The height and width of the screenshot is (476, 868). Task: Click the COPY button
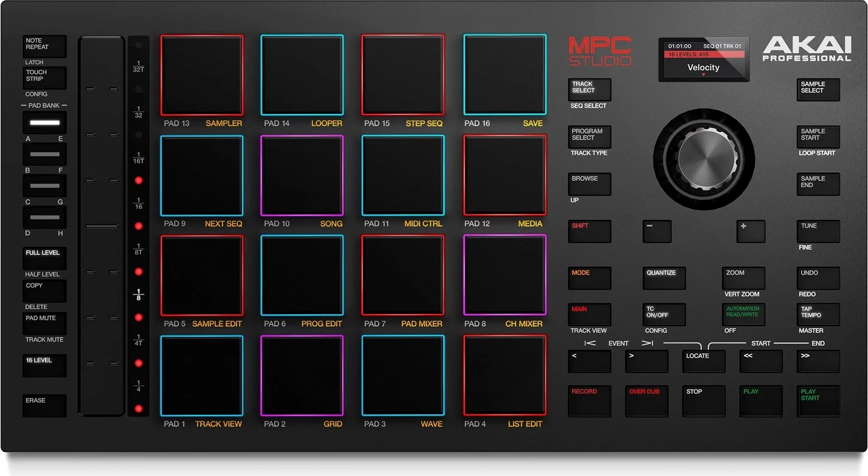coord(45,291)
